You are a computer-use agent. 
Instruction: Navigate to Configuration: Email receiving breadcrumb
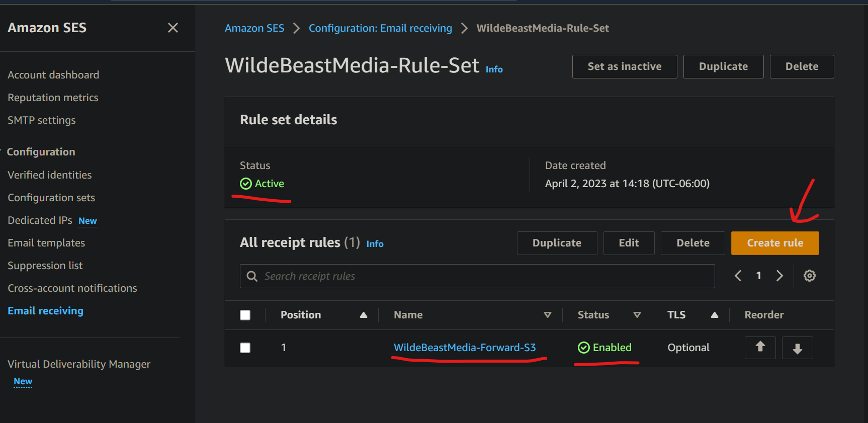(x=380, y=28)
